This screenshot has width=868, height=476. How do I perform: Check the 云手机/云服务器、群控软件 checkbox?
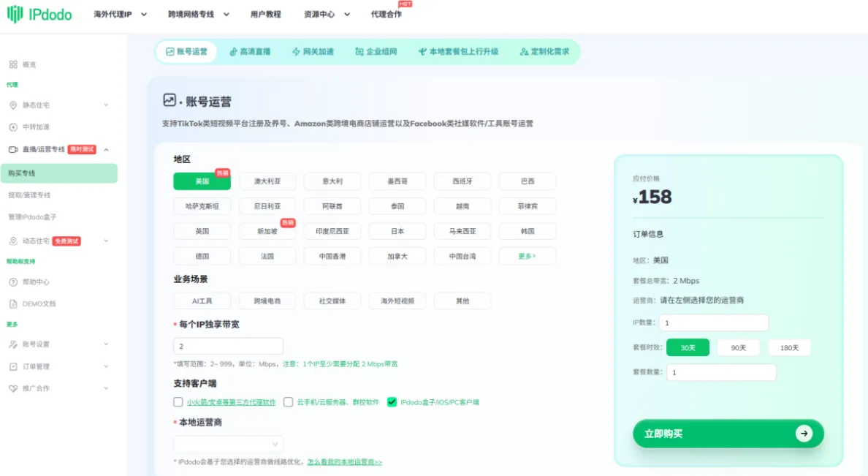coord(289,401)
